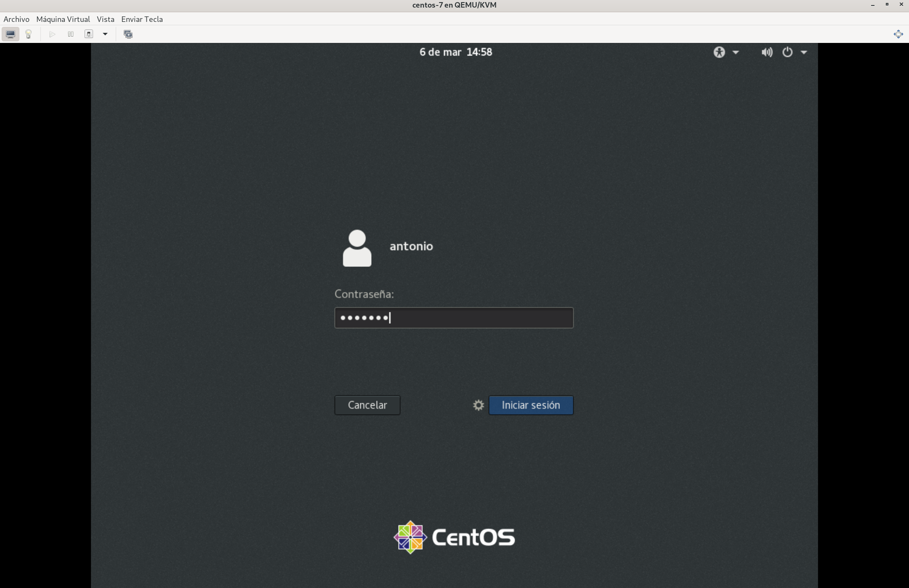
Task: Click the Contraseña password field
Action: tap(454, 318)
